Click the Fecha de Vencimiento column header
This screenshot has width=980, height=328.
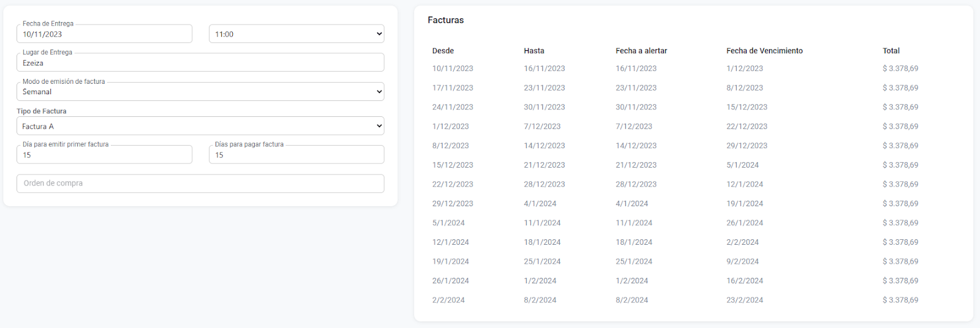[x=764, y=51]
